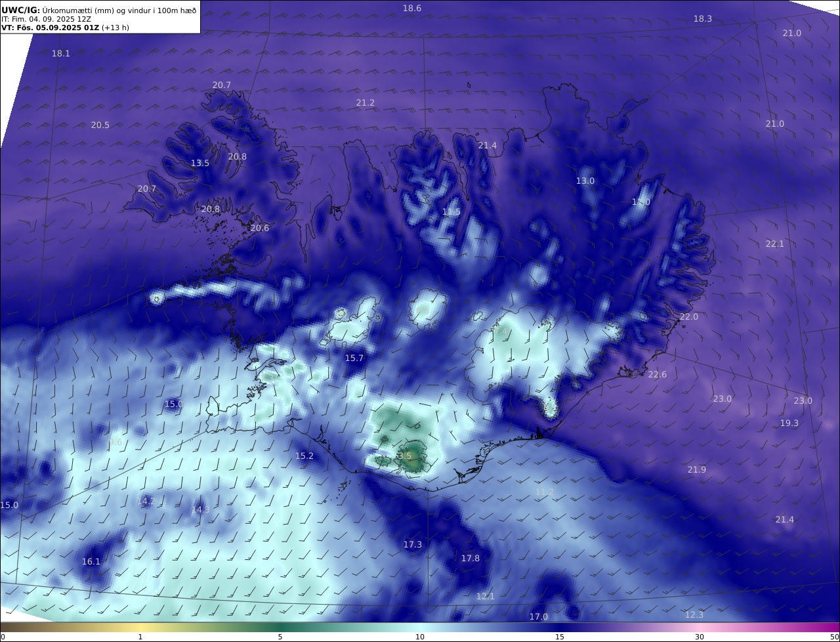Click the wind value 22.0 on the map
The width and height of the screenshot is (840, 642).
coord(689,317)
